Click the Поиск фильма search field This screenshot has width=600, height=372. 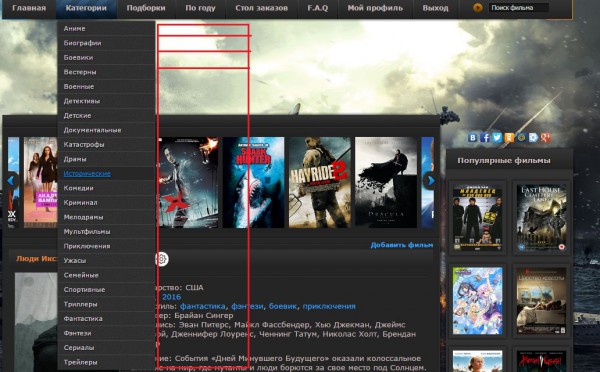point(518,8)
